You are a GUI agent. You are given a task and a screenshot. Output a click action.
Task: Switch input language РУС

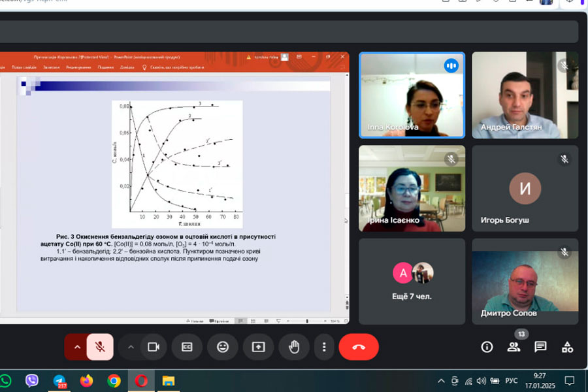[x=511, y=381]
